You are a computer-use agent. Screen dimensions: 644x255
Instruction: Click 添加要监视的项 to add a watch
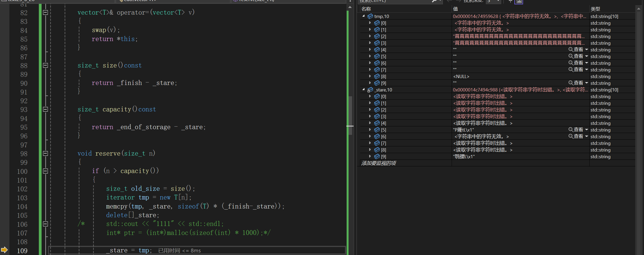[378, 163]
